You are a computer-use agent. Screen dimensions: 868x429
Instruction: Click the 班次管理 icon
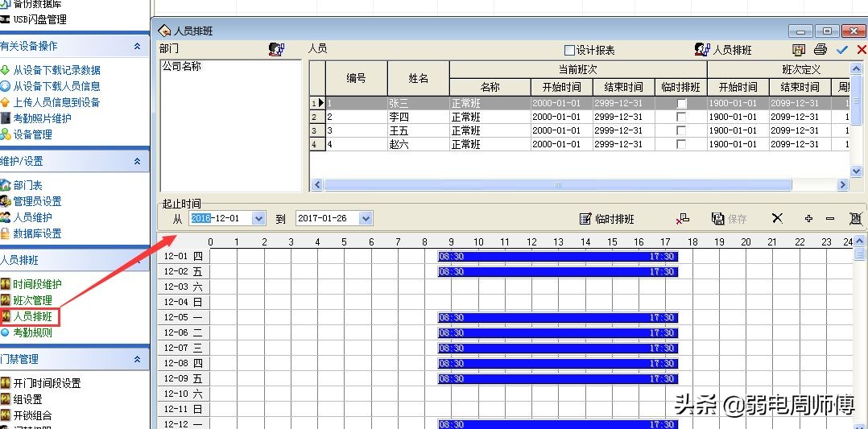click(5, 300)
